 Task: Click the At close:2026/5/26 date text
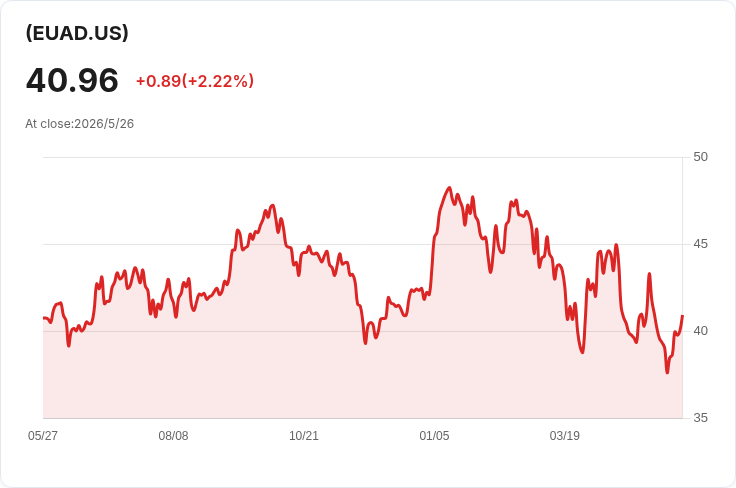[x=79, y=124]
